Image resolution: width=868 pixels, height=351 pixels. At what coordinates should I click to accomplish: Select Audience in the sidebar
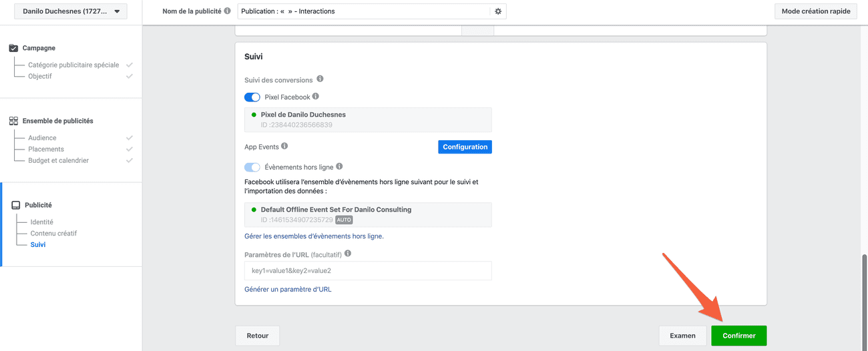[42, 137]
